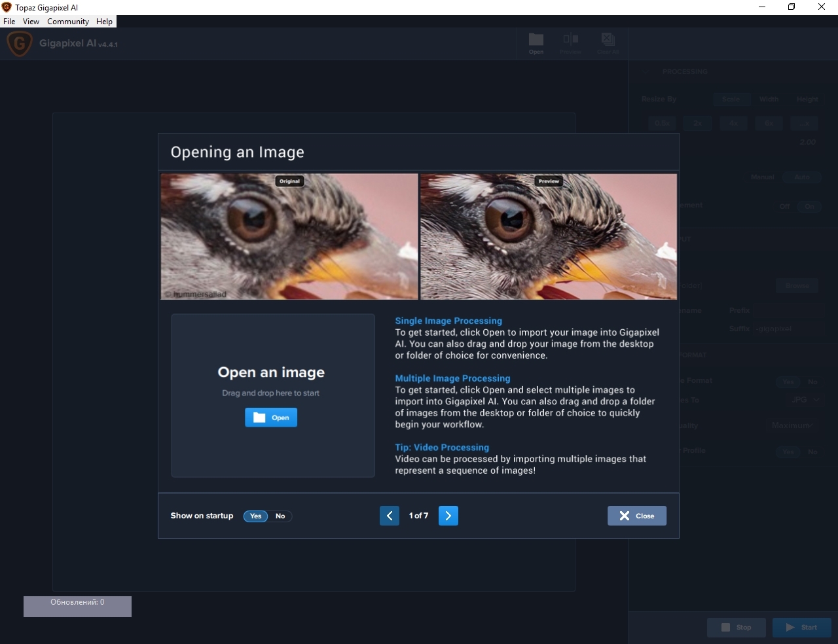Go to the previous tutorial slide
Viewport: 838px width, 644px height.
tap(390, 516)
